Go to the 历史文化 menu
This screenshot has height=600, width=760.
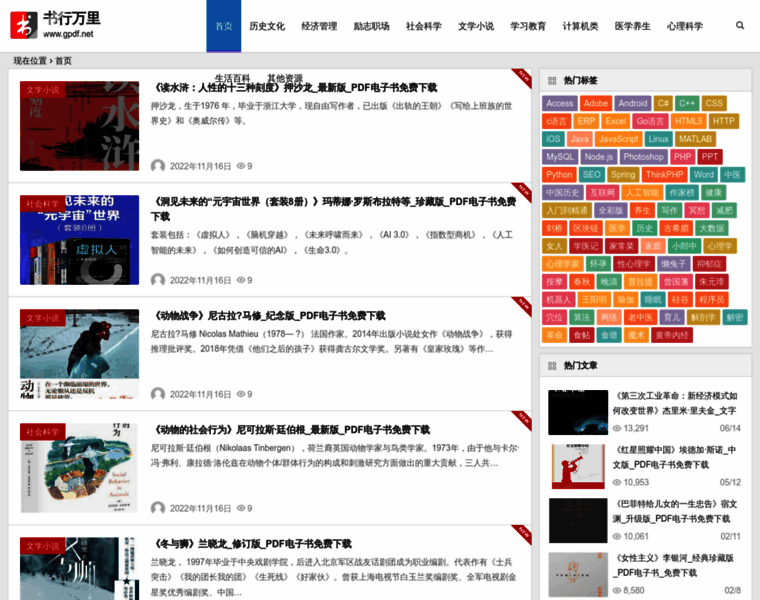point(267,26)
